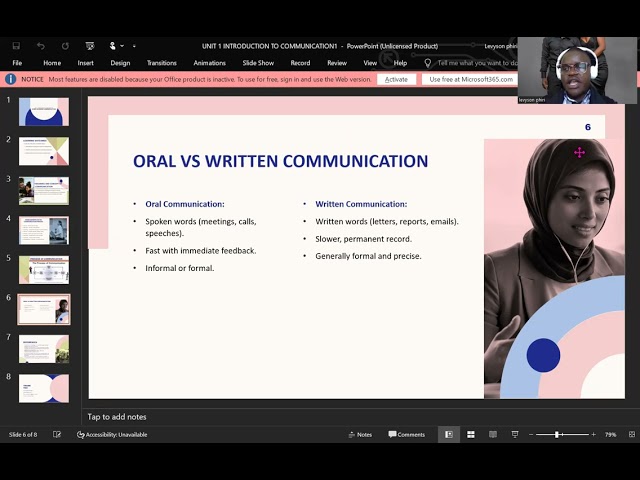The height and width of the screenshot is (480, 640).
Task: Click Accessibility: Unavailable status
Action: pos(112,435)
